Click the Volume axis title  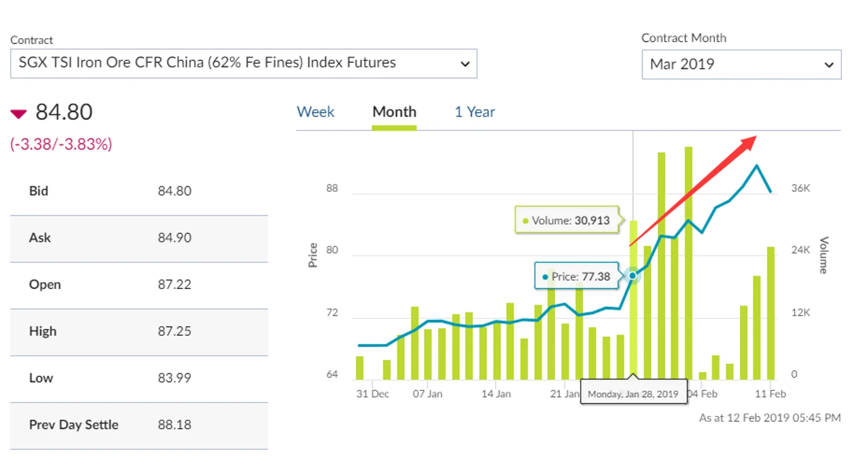pyautogui.click(x=823, y=255)
